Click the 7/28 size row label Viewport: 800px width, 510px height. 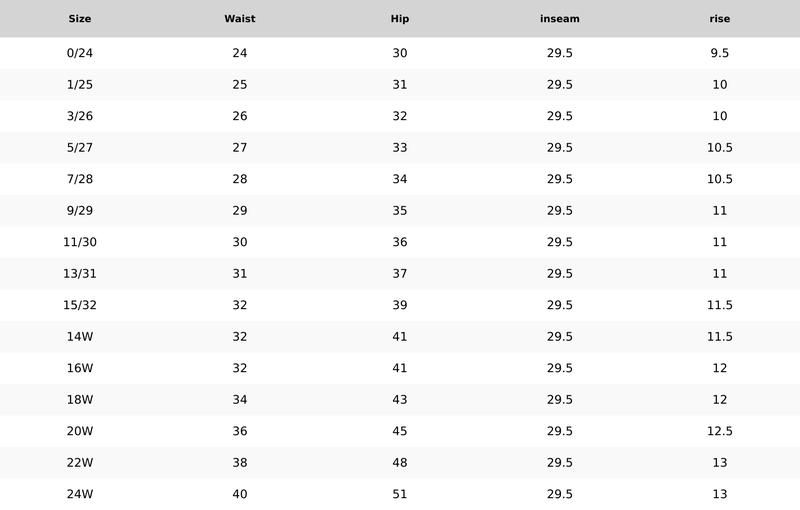pos(80,179)
